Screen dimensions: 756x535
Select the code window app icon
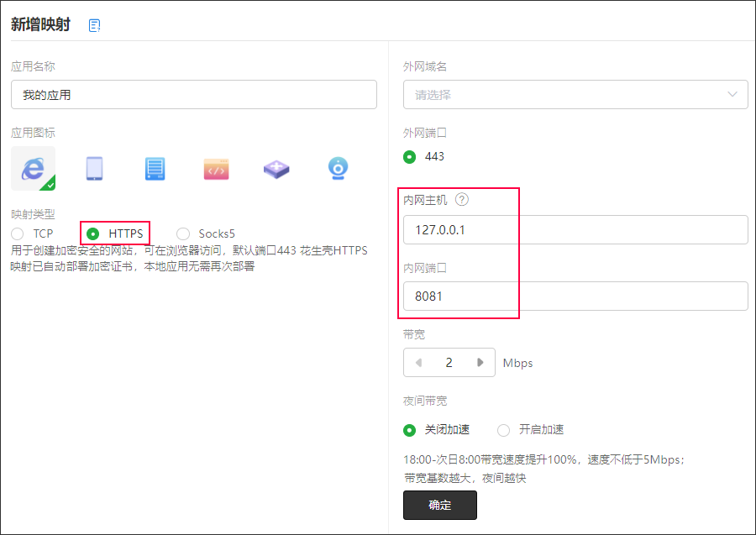(216, 169)
